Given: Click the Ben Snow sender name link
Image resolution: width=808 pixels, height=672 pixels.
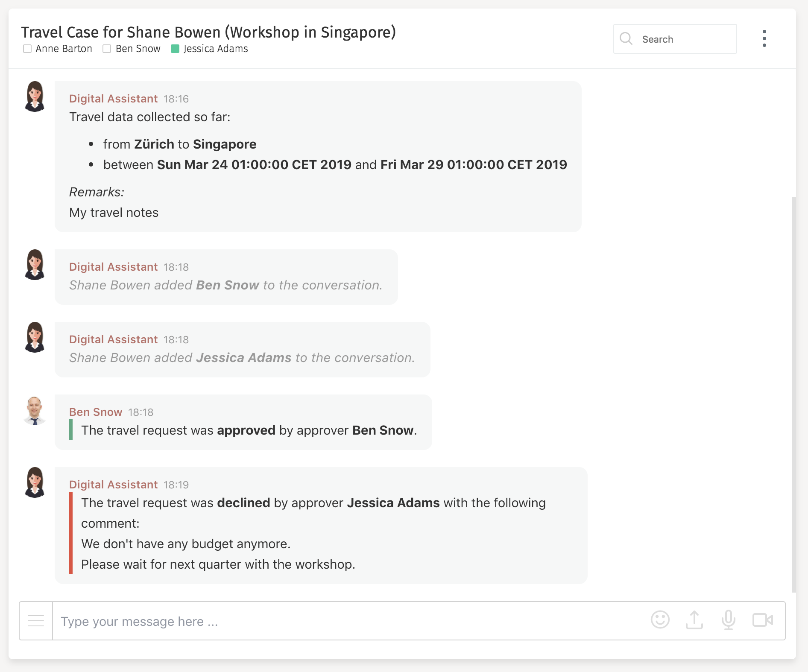Looking at the screenshot, I should (x=95, y=412).
